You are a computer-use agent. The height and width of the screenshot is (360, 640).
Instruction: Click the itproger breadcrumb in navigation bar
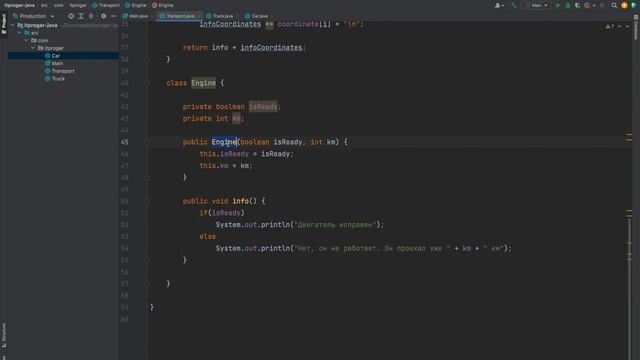tap(78, 5)
